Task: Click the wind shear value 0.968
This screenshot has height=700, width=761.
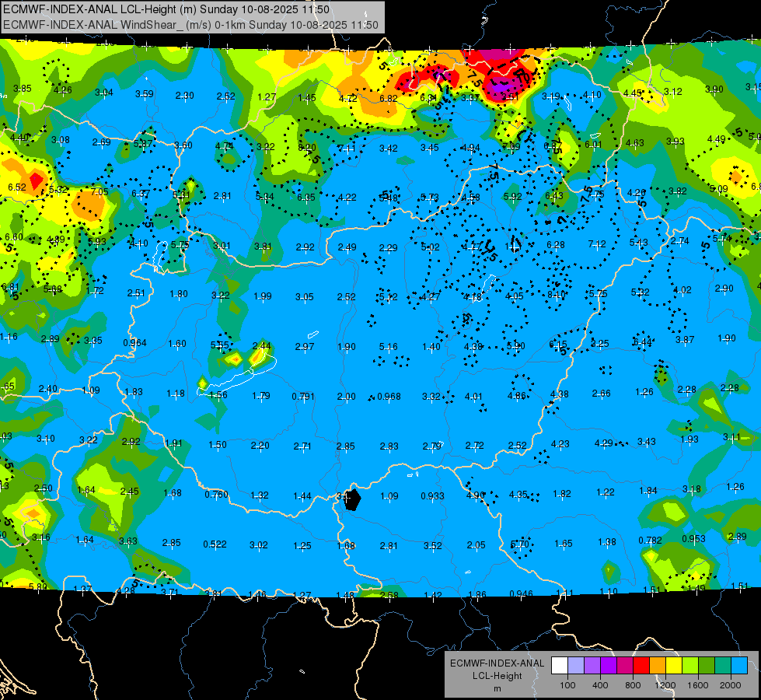Action: 389,397
